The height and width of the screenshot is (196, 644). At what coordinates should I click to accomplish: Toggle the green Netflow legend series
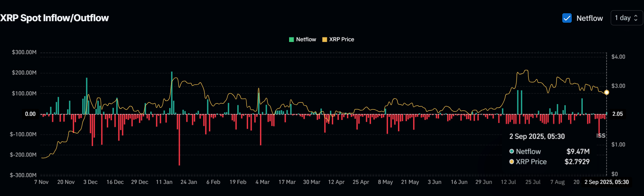click(302, 39)
